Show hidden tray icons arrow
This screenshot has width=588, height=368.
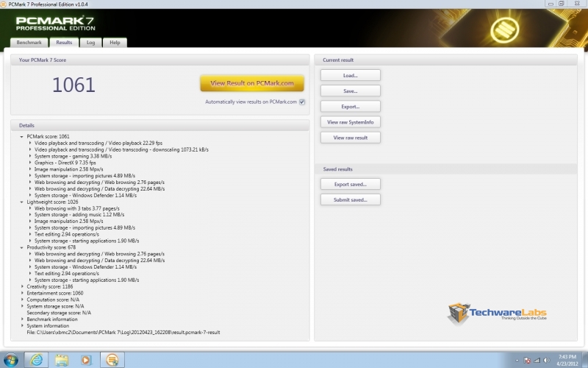tap(517, 361)
